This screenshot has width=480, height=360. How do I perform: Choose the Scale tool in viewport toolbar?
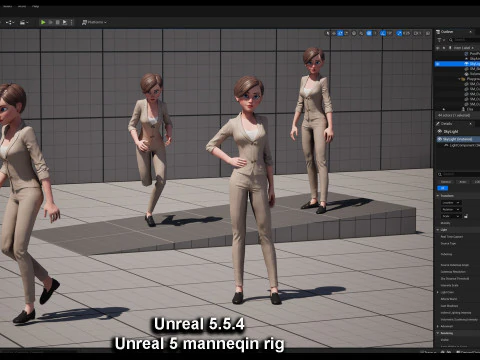pyautogui.click(x=346, y=33)
